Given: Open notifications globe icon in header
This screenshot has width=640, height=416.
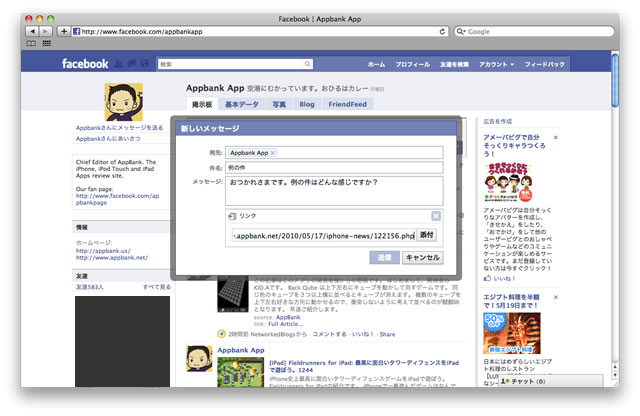Looking at the screenshot, I should click(144, 64).
